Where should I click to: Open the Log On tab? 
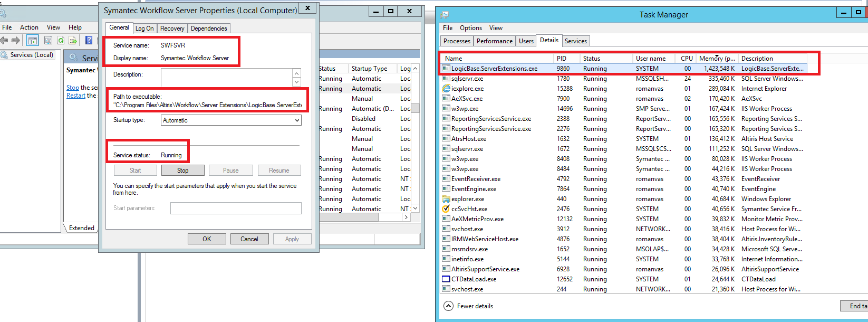click(x=144, y=29)
